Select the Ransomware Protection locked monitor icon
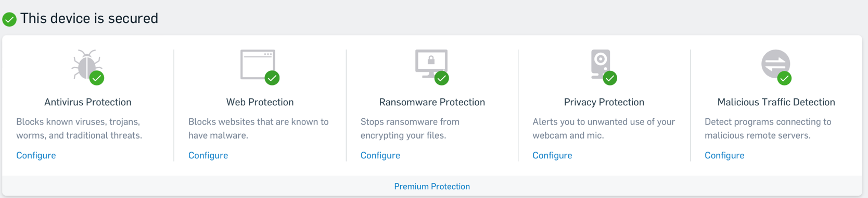The image size is (868, 198). 431,64
